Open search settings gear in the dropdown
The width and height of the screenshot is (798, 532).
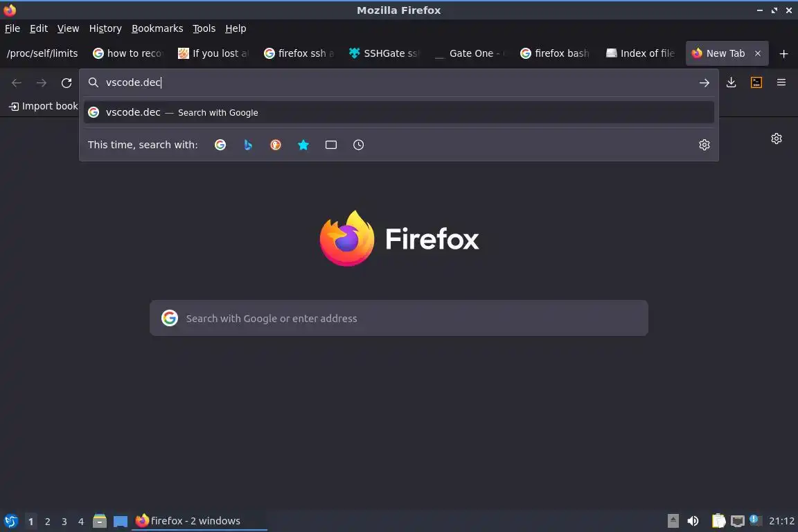704,145
